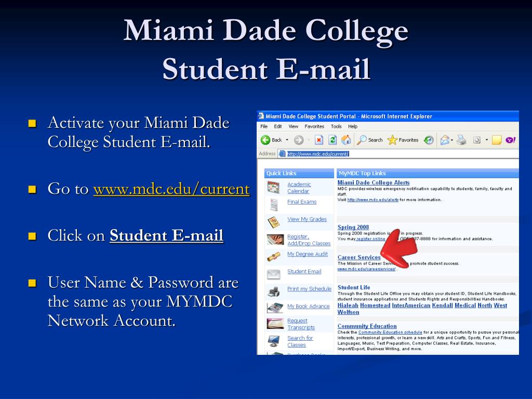
Task: Open the Tools menu
Action: [336, 126]
